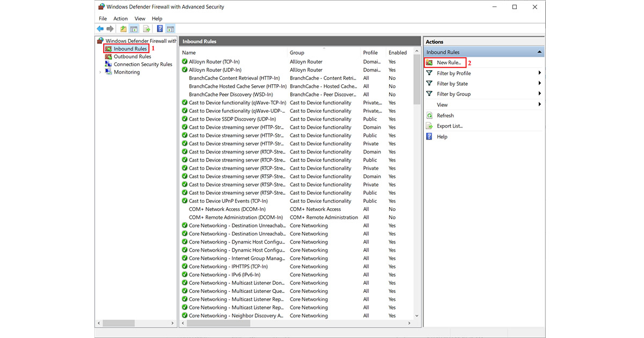Click the Back arrow toolbar icon
Viewport: 644px width, 338px height.
click(x=100, y=29)
